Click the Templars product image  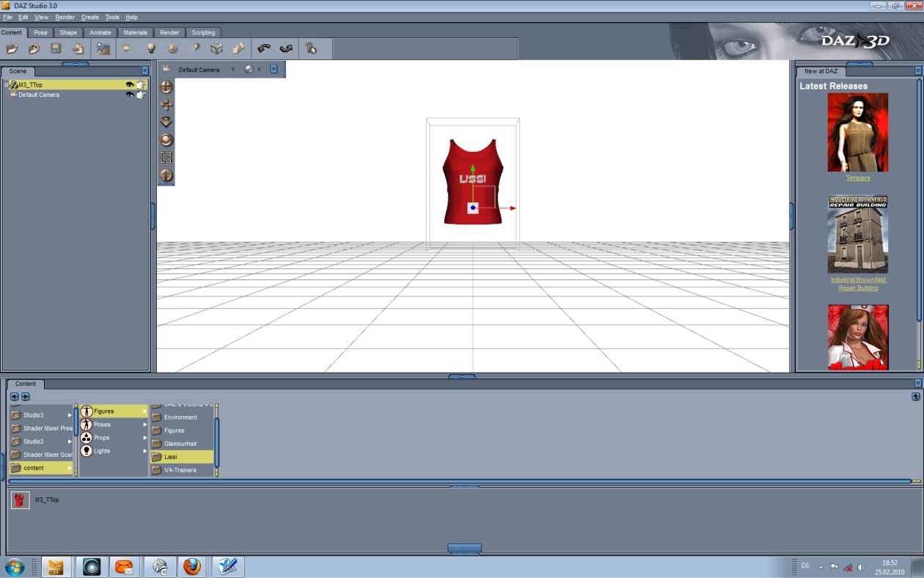pos(857,132)
